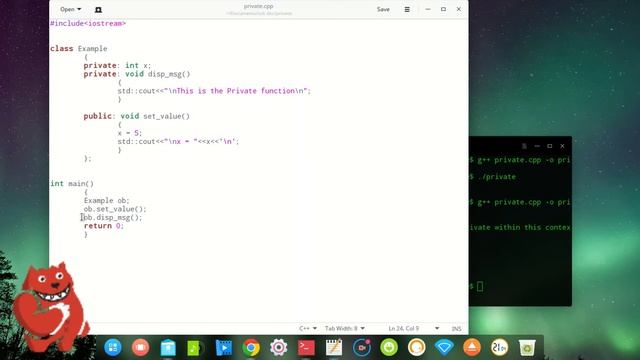Viewport: 640px width, 360px height.
Task: Click the 'ob.disp_msg();' call line
Action: (113, 217)
